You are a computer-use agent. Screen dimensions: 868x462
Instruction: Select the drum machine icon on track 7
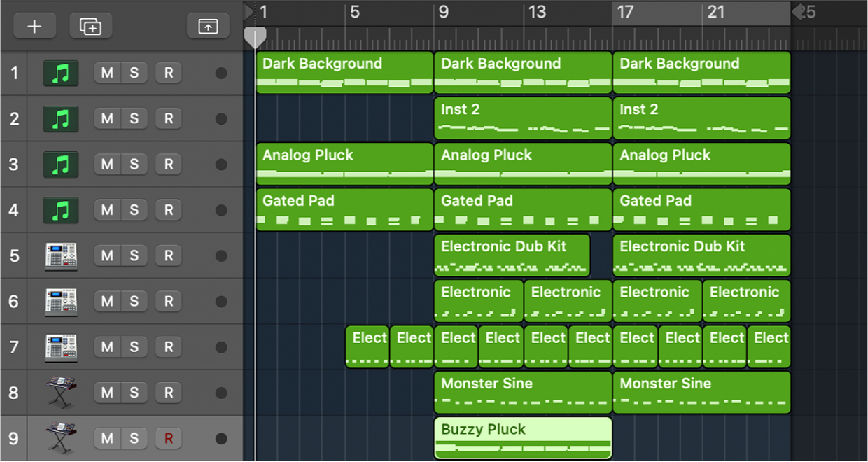(x=59, y=346)
